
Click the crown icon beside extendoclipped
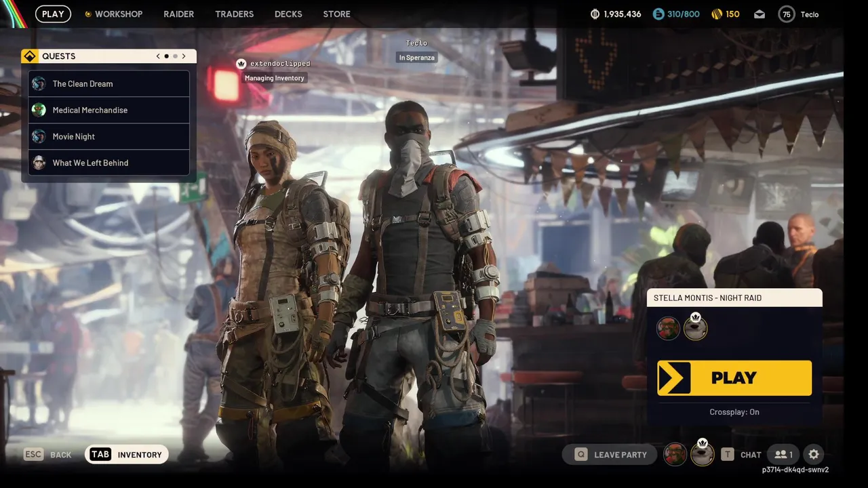coord(241,63)
